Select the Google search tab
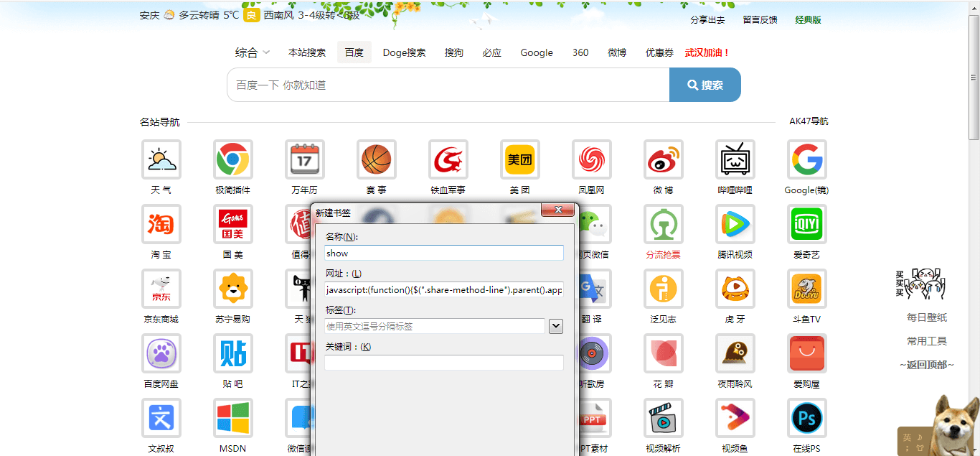 (537, 52)
